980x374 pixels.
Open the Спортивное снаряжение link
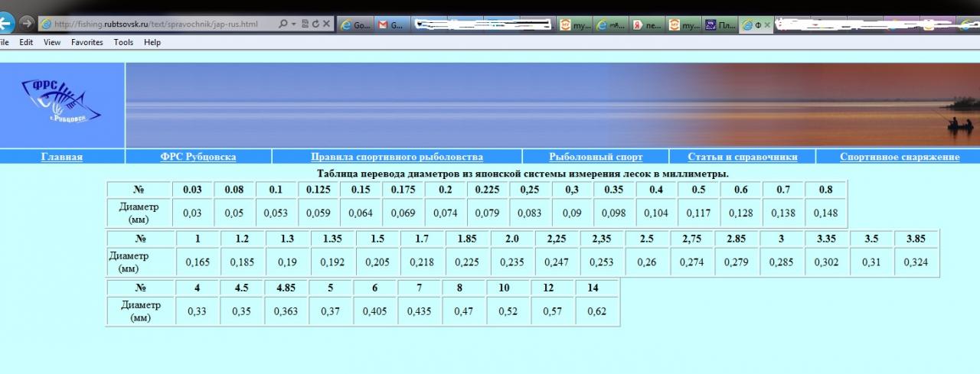coord(899,157)
